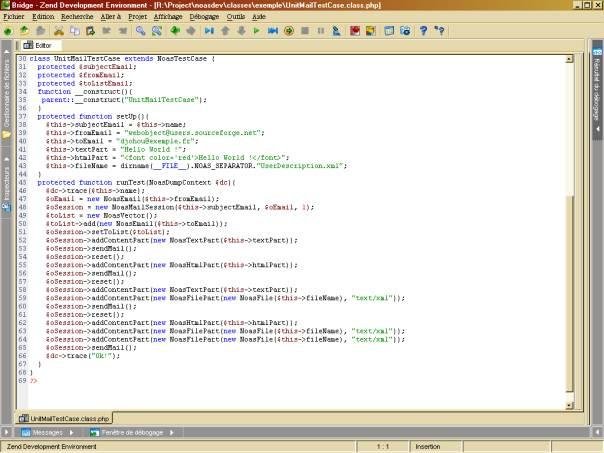
Task: Open the Gestionnaire de fichiers side panel
Action: tap(6, 96)
